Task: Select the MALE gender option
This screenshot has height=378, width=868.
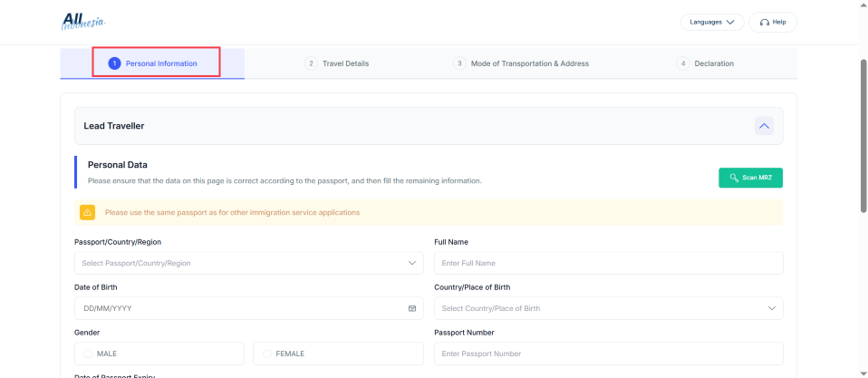Action: tap(159, 354)
